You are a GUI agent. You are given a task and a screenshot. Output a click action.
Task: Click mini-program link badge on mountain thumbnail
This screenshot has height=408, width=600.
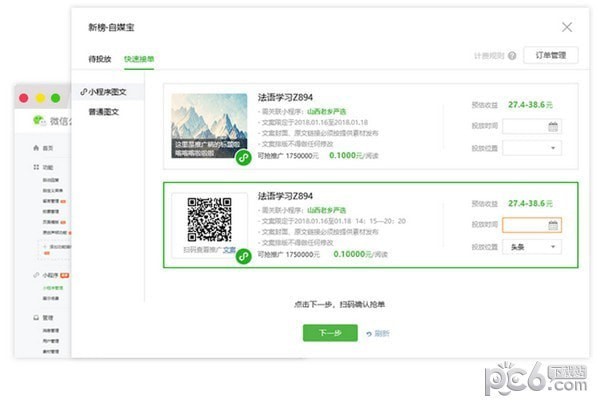(x=243, y=158)
